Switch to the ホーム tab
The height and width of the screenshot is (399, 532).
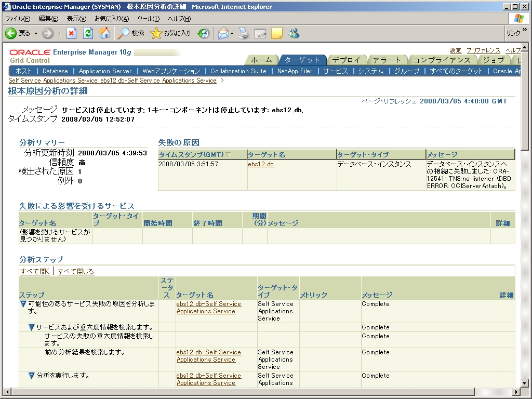[x=261, y=60]
